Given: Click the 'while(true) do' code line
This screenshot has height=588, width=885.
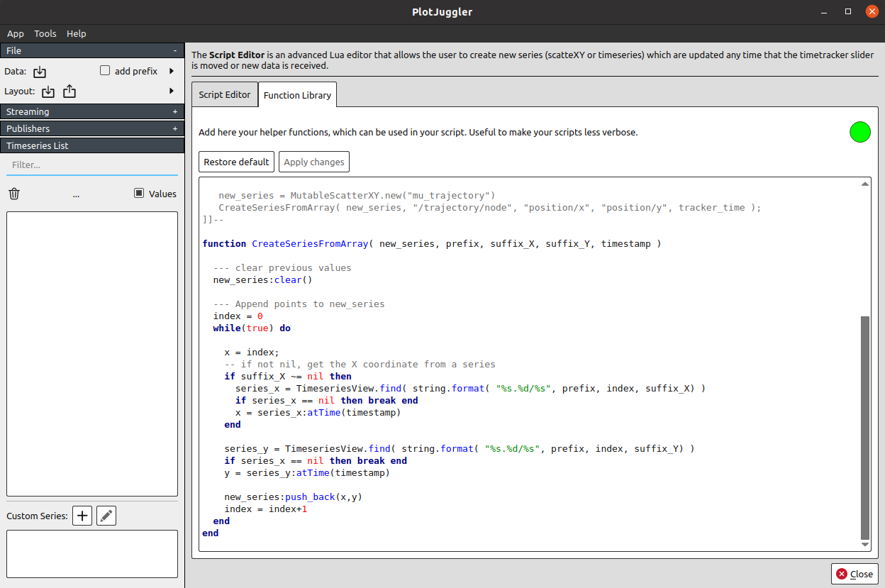Looking at the screenshot, I should [252, 328].
